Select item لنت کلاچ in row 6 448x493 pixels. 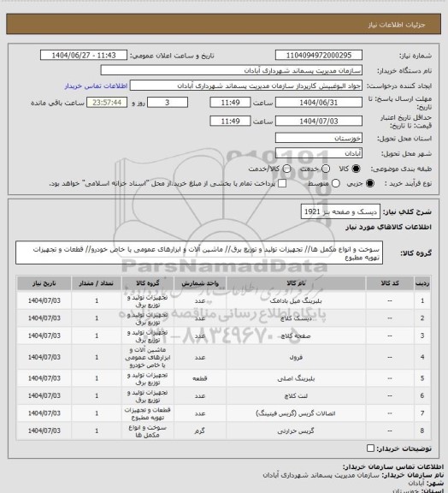coord(296,396)
